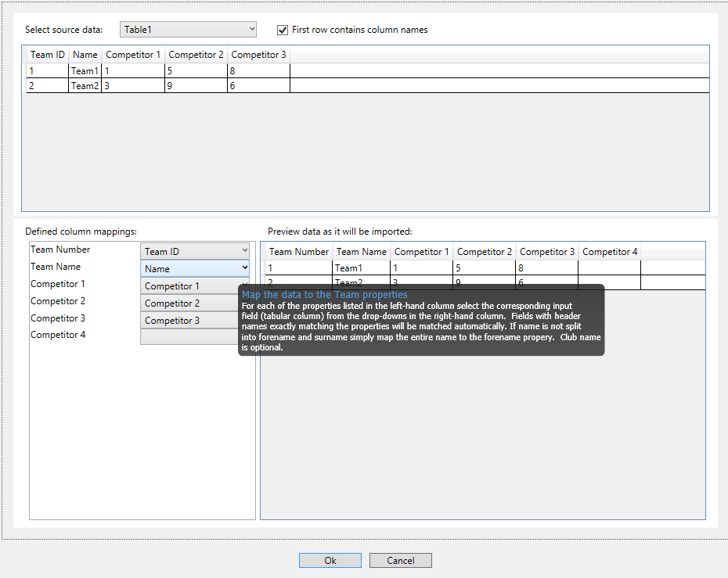Click Team Number mapping label

[x=60, y=250]
